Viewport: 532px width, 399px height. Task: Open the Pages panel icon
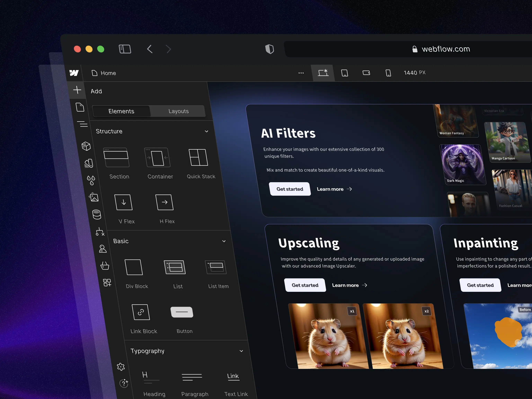tap(80, 107)
